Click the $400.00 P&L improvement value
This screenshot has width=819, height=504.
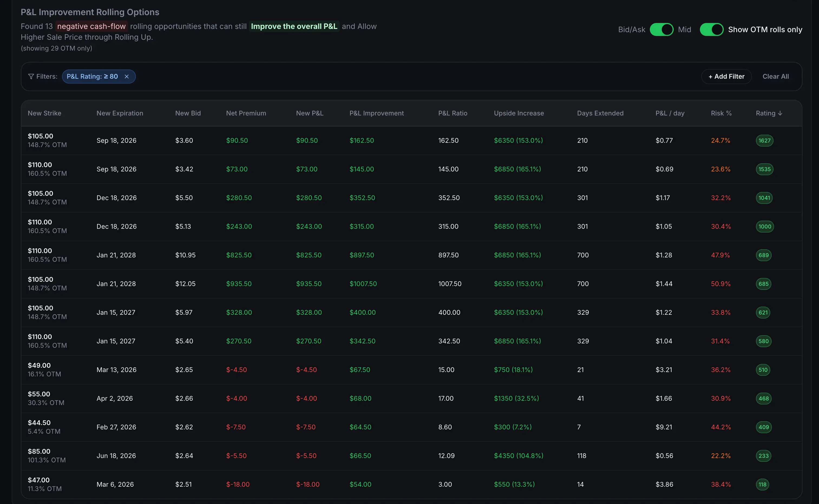click(x=362, y=313)
